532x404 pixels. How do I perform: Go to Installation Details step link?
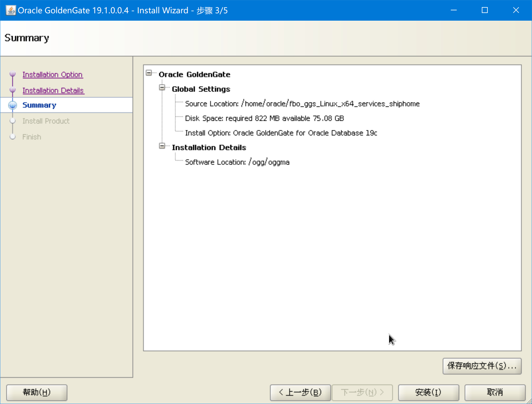pyautogui.click(x=53, y=91)
